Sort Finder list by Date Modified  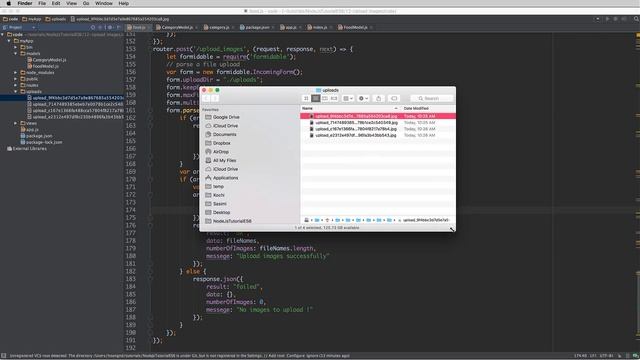(428, 109)
